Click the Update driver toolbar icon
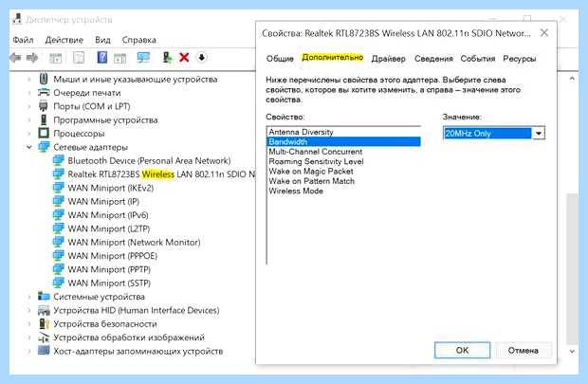 167,58
